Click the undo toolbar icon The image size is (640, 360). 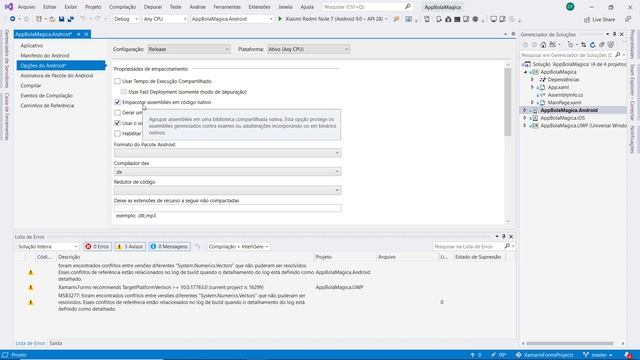83,19
